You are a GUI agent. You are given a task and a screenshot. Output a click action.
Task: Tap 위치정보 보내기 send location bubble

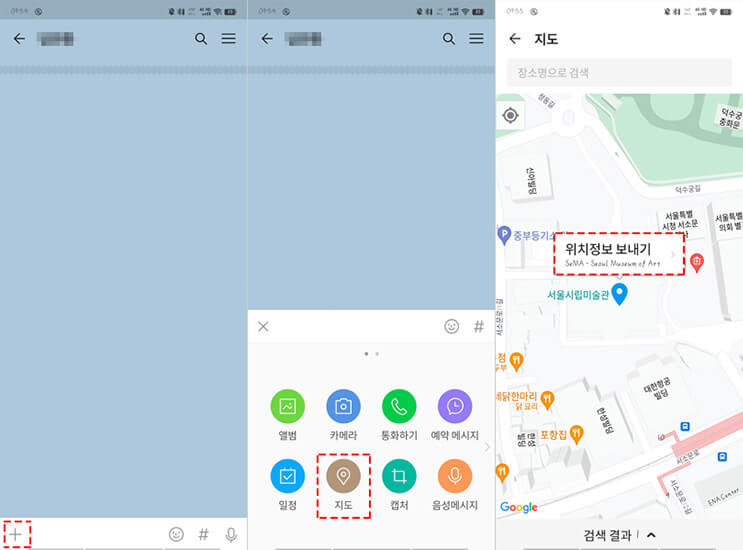619,254
